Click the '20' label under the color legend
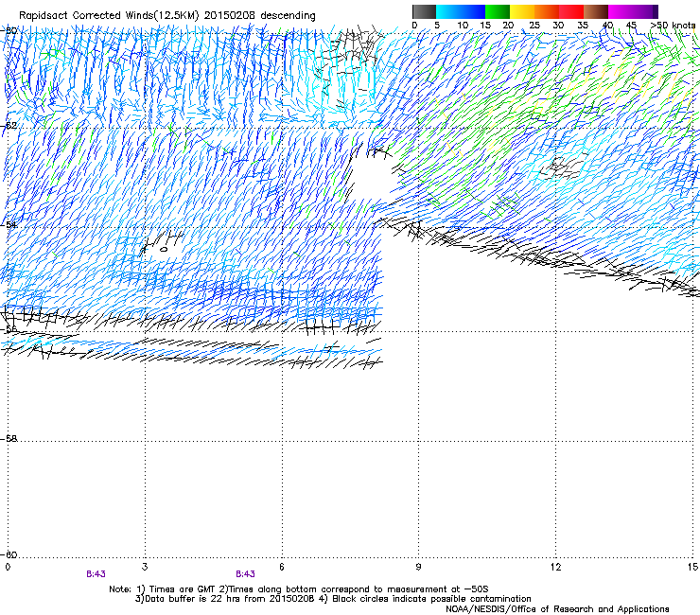The width and height of the screenshot is (700, 615). pyautogui.click(x=508, y=26)
